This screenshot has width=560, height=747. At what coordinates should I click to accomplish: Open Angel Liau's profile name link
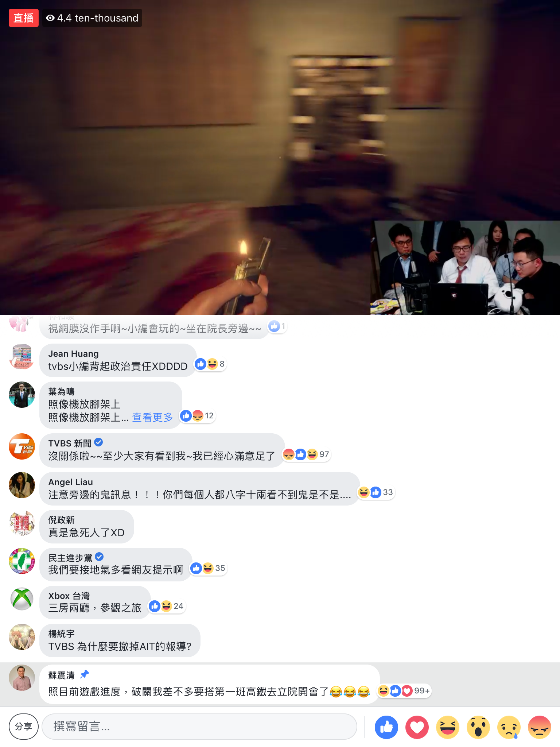coord(71,482)
